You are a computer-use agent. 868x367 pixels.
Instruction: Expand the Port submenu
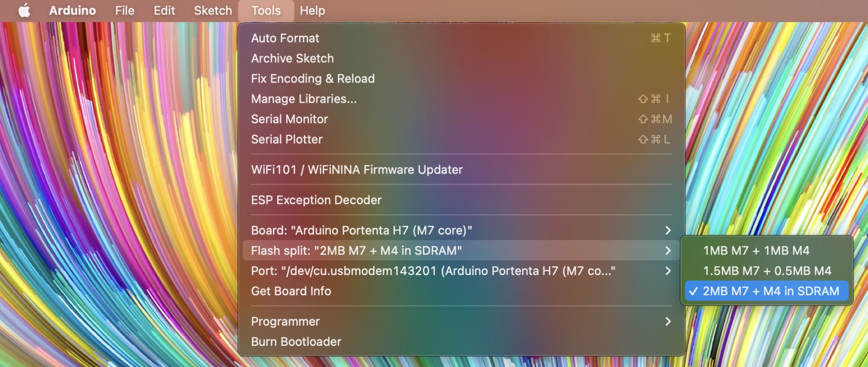click(x=461, y=271)
